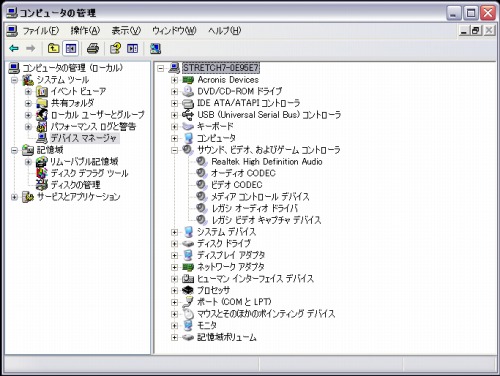Screen dimensions: 500x376
Task: Select レガシ オーディオ ドライバ entry
Action: [255, 208]
